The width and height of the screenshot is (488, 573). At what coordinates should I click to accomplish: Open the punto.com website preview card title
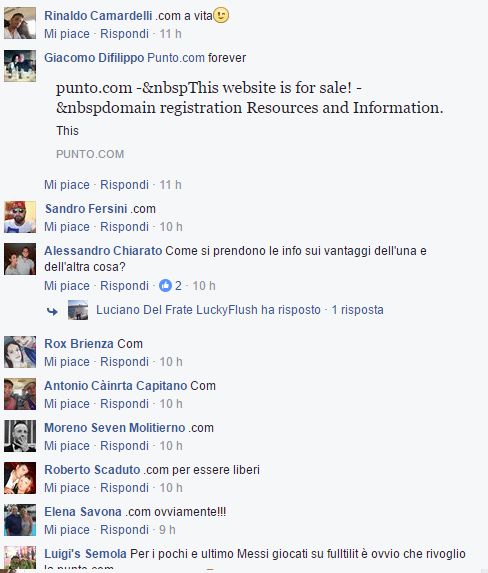point(249,98)
